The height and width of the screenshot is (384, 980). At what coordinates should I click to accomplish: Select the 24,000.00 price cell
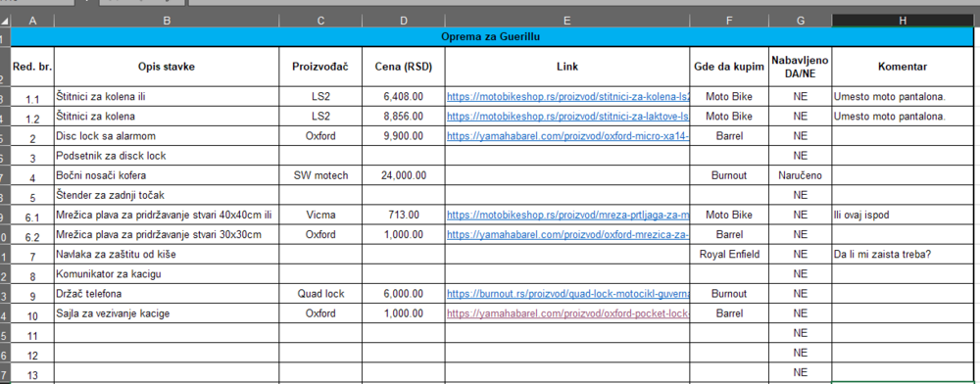(403, 175)
